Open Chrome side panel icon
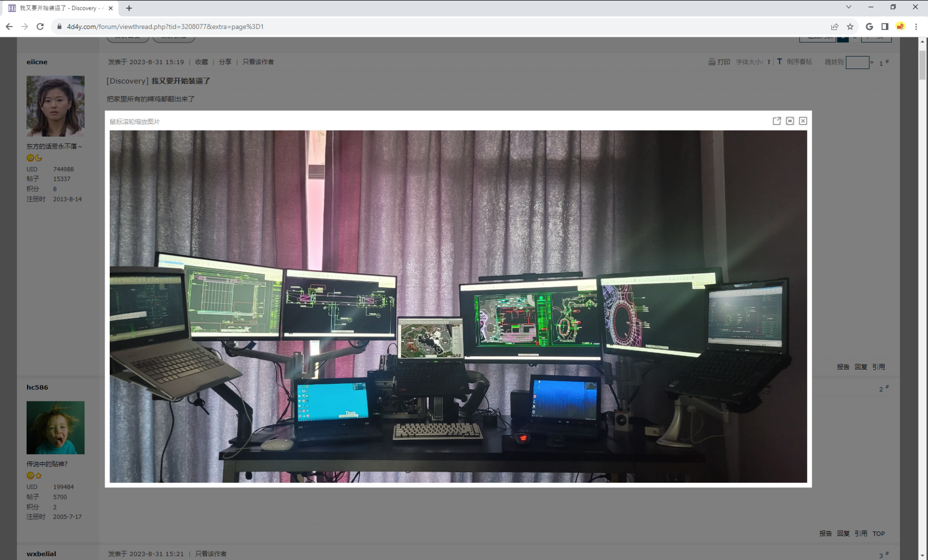 click(885, 27)
